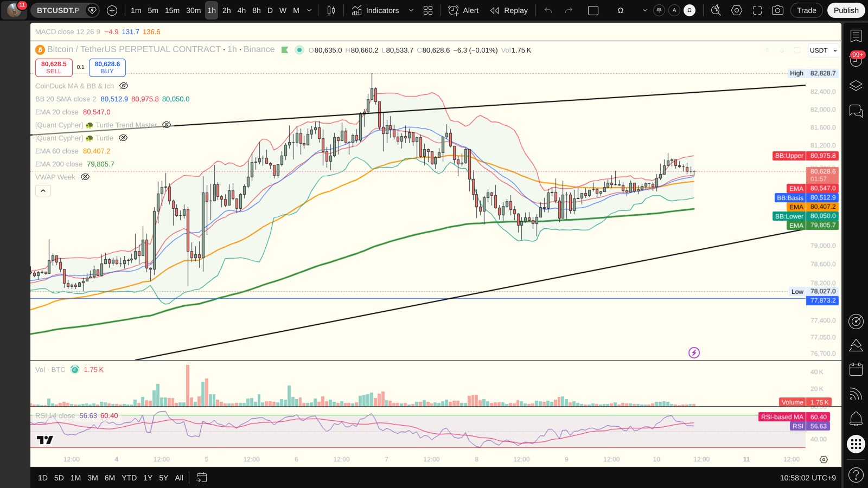Select the 30m timeframe

[x=193, y=10]
